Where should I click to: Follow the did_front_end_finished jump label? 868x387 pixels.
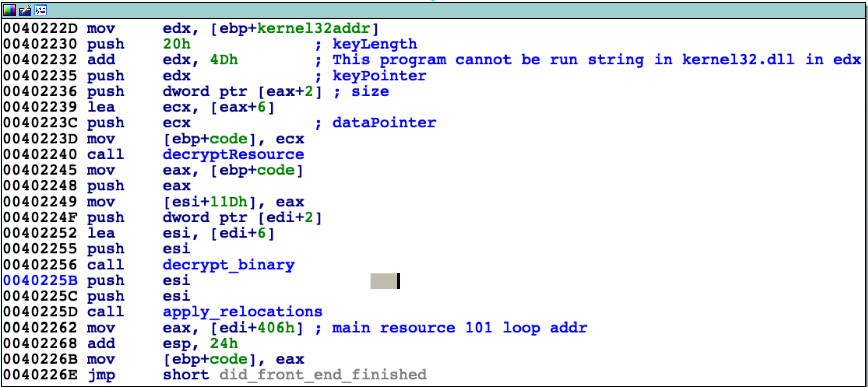[323, 375]
